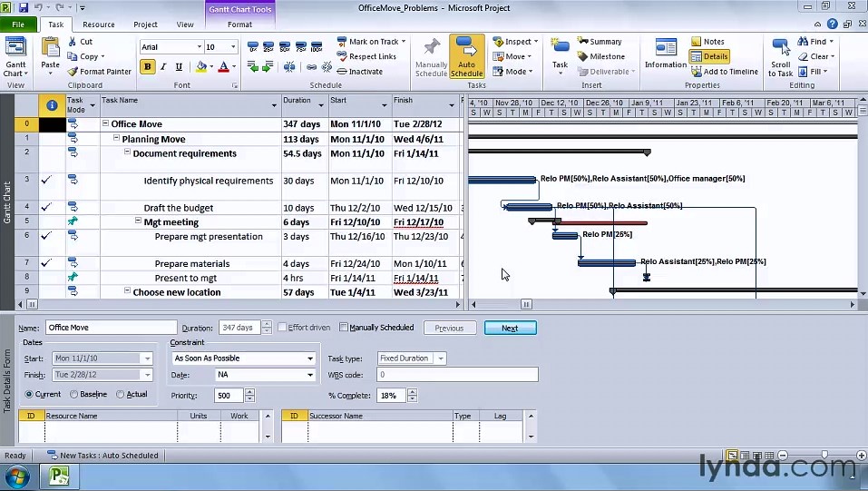Open the font size dropdown
Screen dimensions: 868x491
point(233,47)
